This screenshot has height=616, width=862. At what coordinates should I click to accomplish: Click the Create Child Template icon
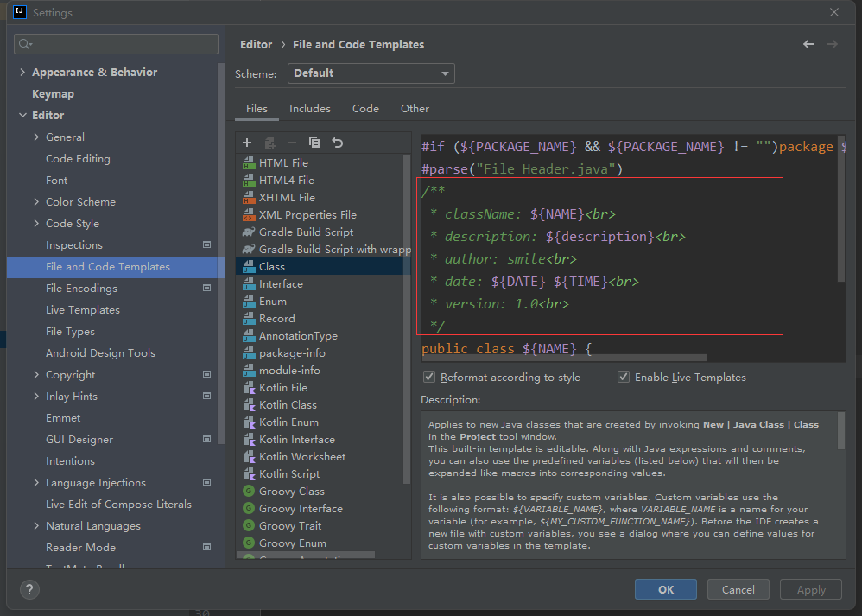click(x=269, y=143)
